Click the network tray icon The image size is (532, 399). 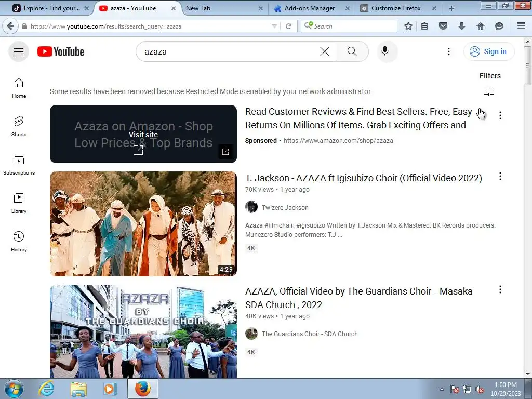pos(467,390)
